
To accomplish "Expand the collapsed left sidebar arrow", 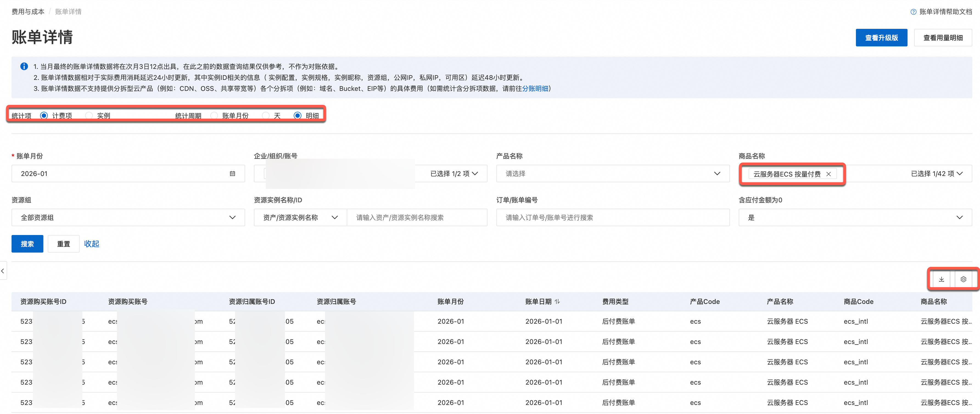I will pyautogui.click(x=3, y=271).
